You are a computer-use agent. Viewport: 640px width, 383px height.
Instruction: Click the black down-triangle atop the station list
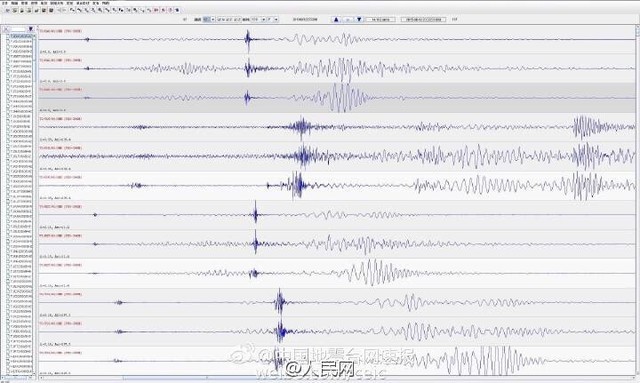click(x=31, y=29)
